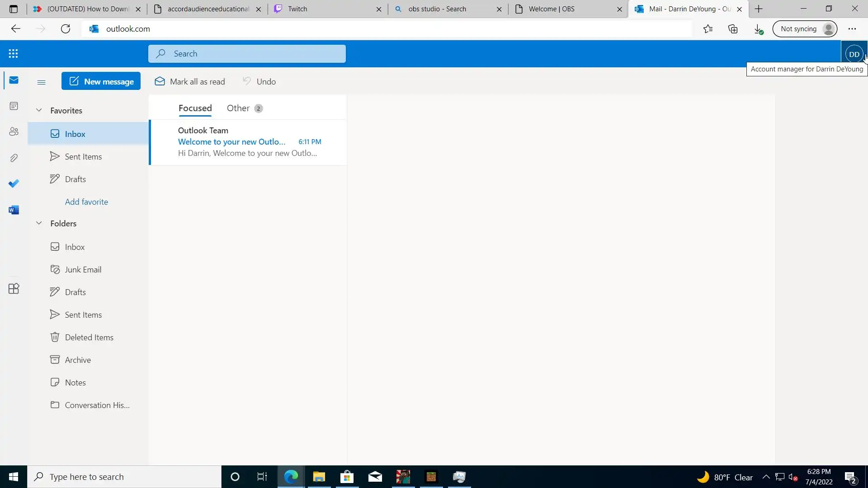Collapse the Favorites section
868x488 pixels.
39,110
